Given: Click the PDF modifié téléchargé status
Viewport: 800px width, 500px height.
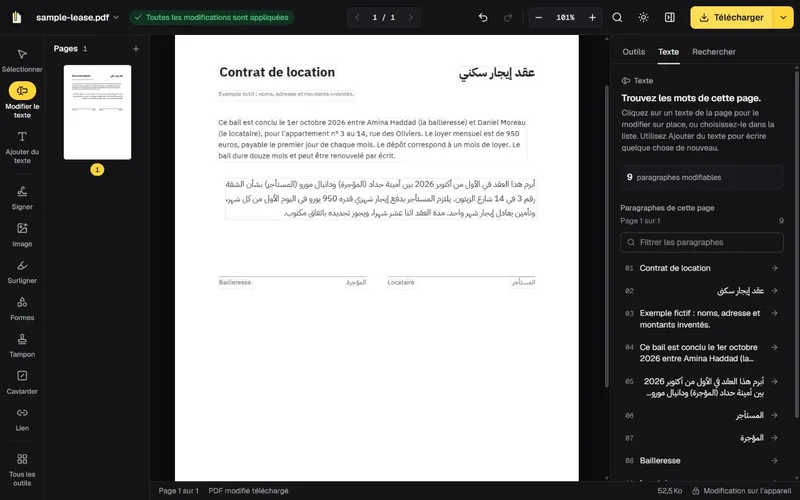Looking at the screenshot, I should pos(248,491).
